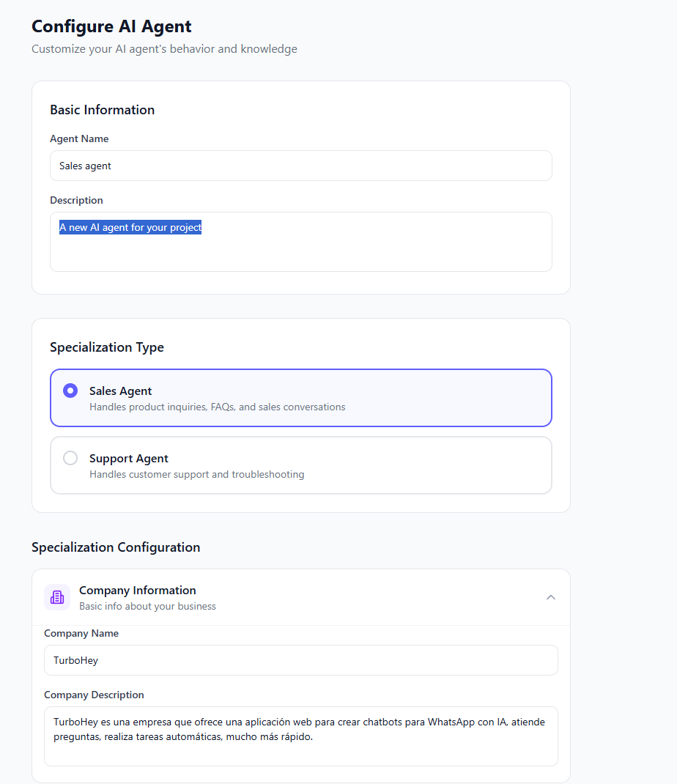Click the 'Basic info about your business' subtitle
Screen dimensions: 677x784
coord(147,606)
